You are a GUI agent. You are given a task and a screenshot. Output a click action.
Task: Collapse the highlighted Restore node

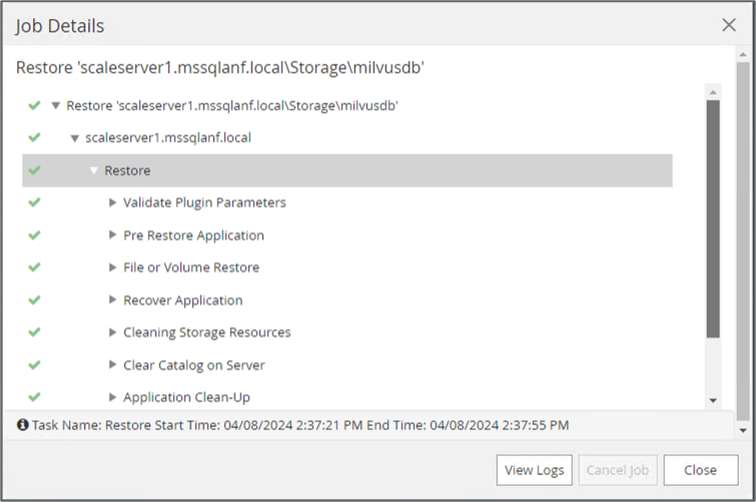click(94, 171)
